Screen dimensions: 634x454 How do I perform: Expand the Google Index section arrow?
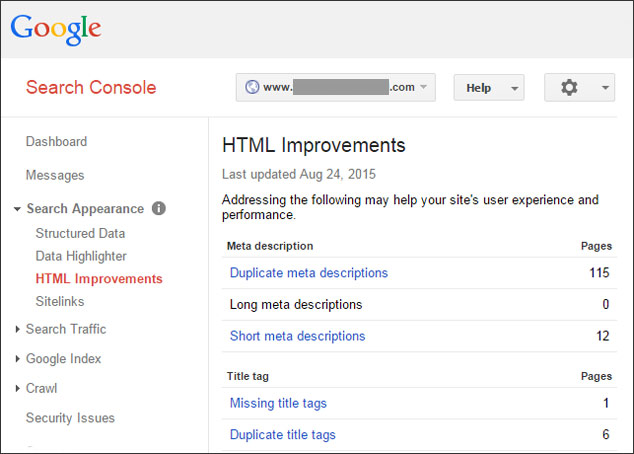click(x=17, y=359)
